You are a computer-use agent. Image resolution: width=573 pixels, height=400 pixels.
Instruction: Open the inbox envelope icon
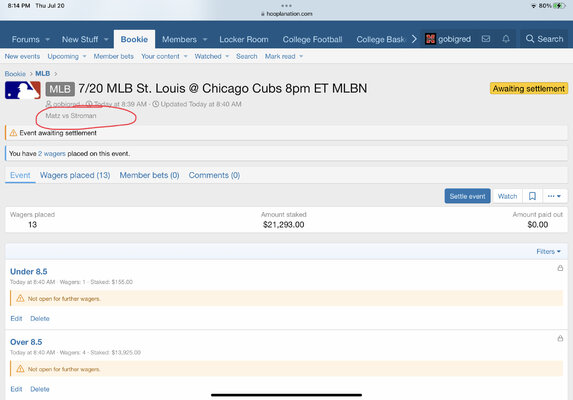(486, 39)
